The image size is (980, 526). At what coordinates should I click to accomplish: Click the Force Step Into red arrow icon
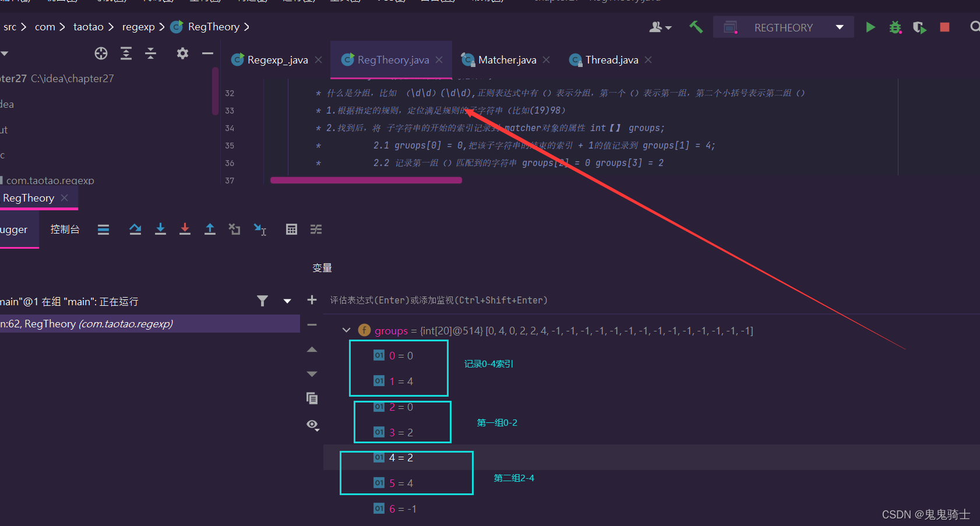click(x=185, y=230)
